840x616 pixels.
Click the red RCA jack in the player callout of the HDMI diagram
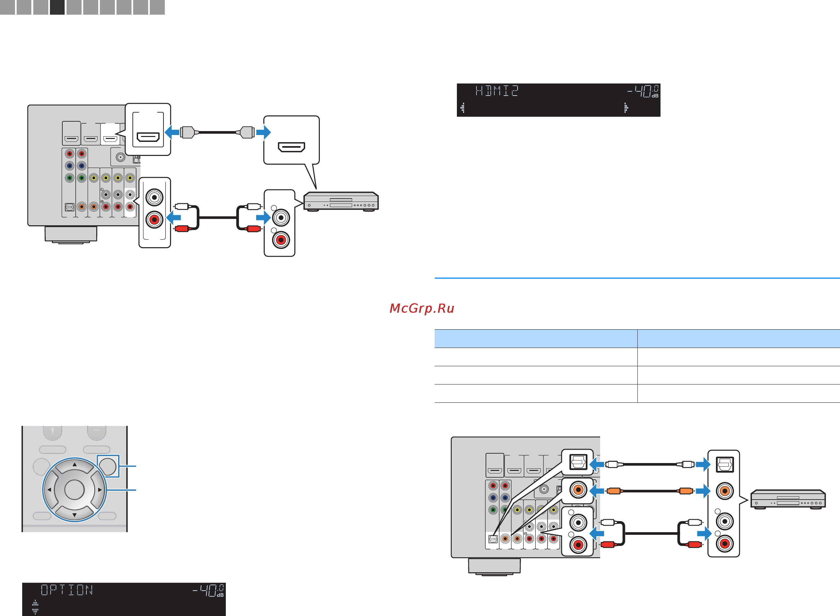[281, 240]
